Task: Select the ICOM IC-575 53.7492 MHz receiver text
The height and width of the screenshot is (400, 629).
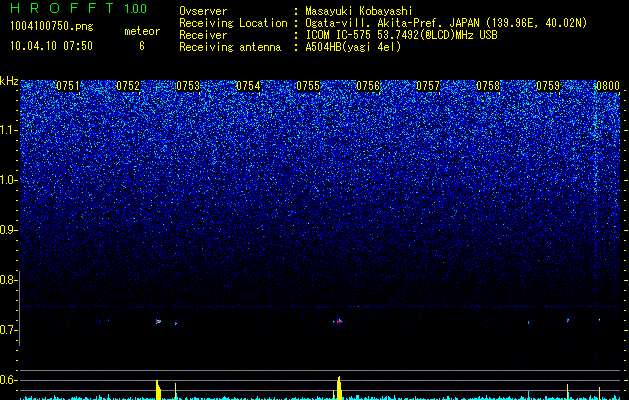Action: tap(401, 35)
